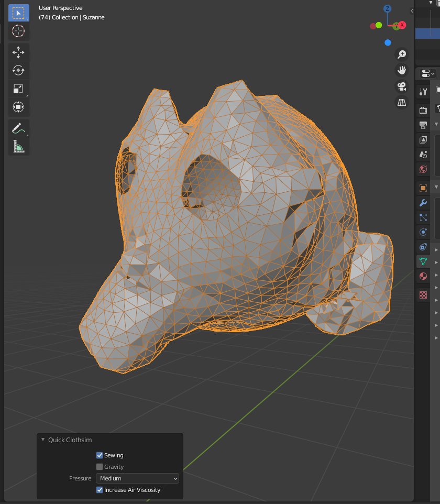Open the Modifiers wrench tab
Viewport: 440px width, 504px height.
[423, 203]
